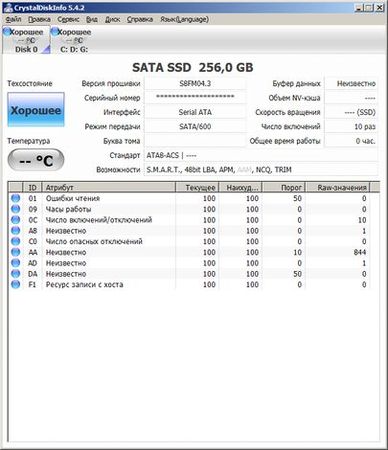Click the Наихуд... column header
388x450 pixels.
(240, 187)
